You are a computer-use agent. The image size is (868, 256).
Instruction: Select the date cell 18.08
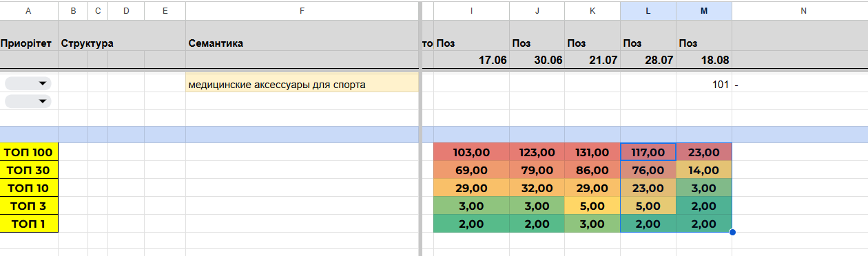[x=704, y=60]
